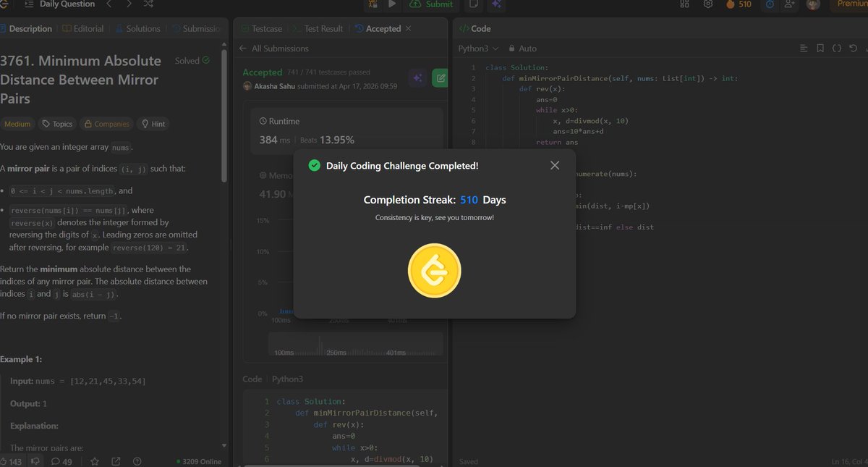Go back to All Submissions
This screenshot has width=868, height=467.
point(273,49)
